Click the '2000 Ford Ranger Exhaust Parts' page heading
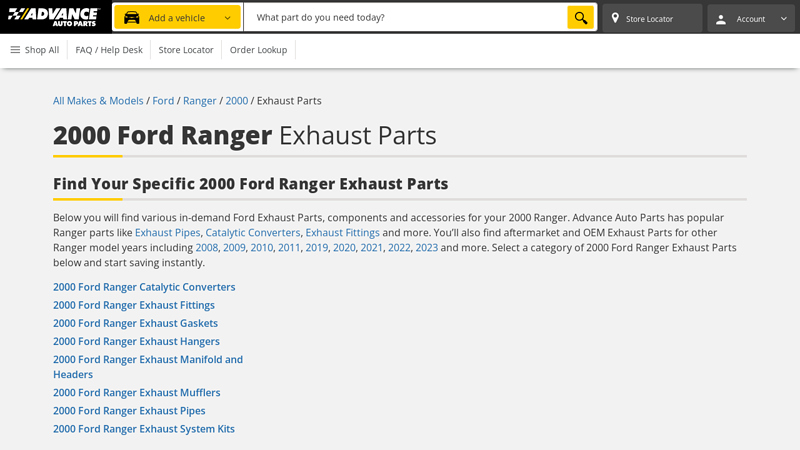The height and width of the screenshot is (450, 800). [244, 135]
